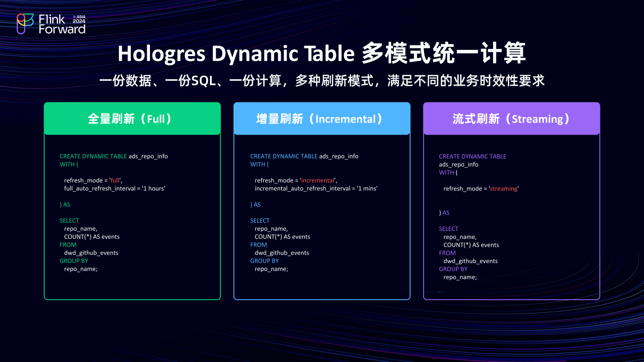Select refresh_mode 'incremental' in the middle panel
This screenshot has height=362, width=644.
[317, 180]
